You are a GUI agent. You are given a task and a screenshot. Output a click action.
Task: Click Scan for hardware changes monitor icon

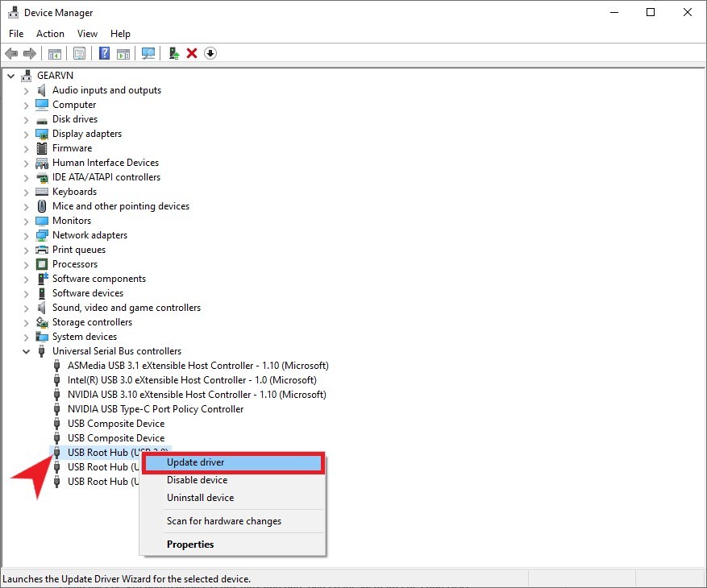[148, 53]
